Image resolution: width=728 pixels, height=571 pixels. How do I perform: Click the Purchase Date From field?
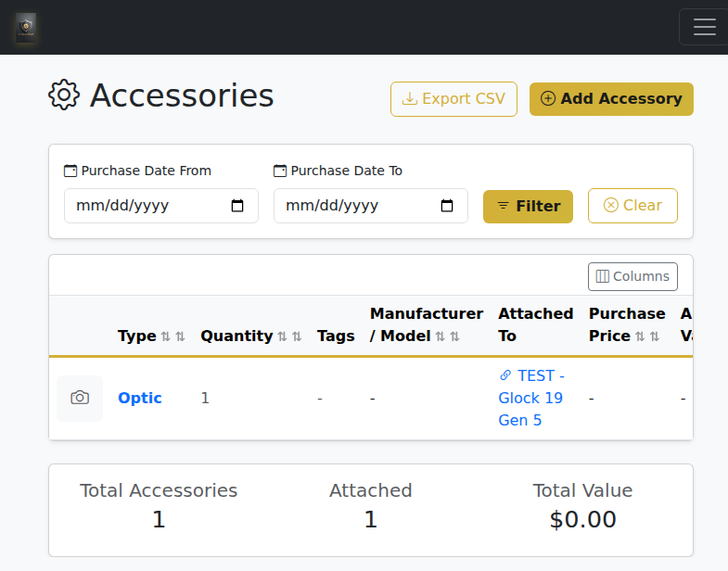coord(161,206)
